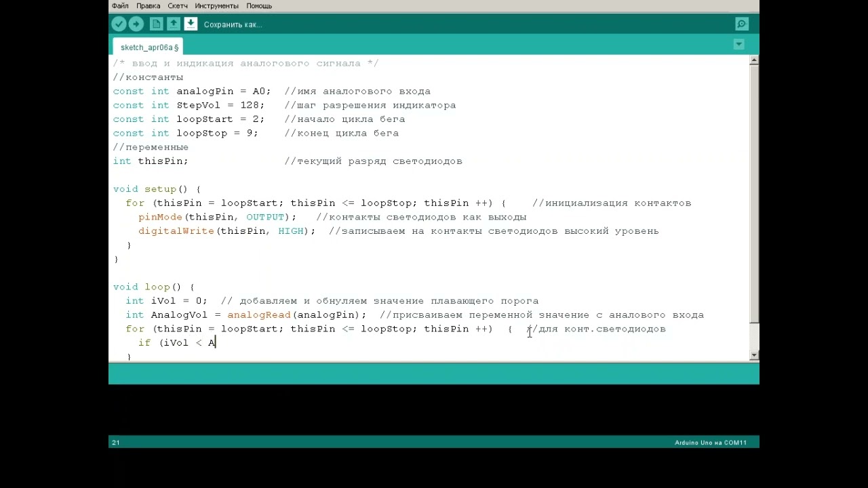
Task: Click the 'Arduino Uno на COM11' status text
Action: tap(711, 443)
